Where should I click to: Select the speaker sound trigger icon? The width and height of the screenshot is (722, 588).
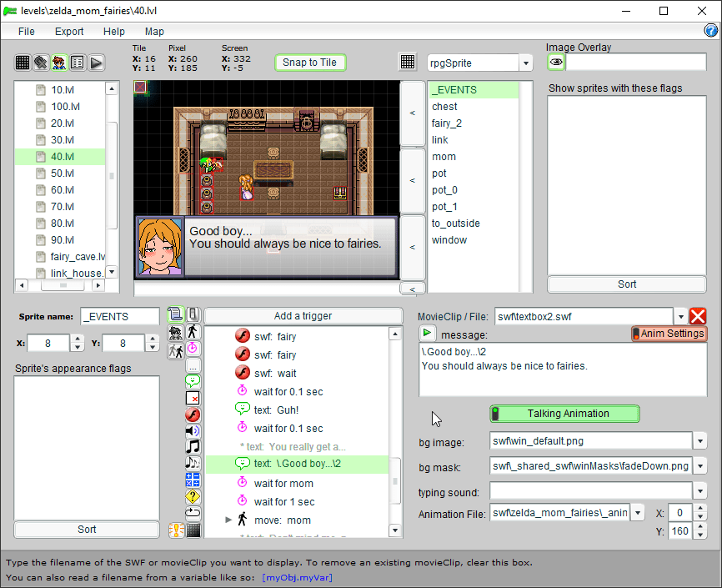[x=193, y=431]
